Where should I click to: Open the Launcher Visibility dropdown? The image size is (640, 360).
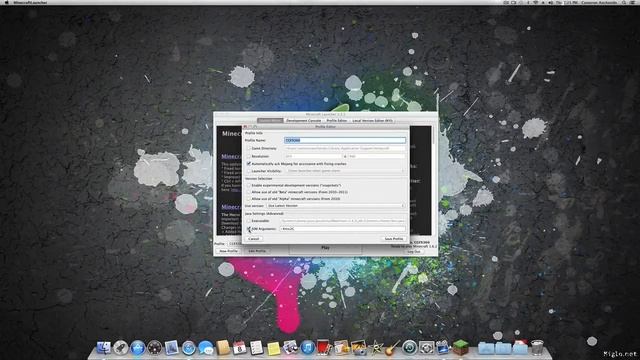pyautogui.click(x=345, y=171)
